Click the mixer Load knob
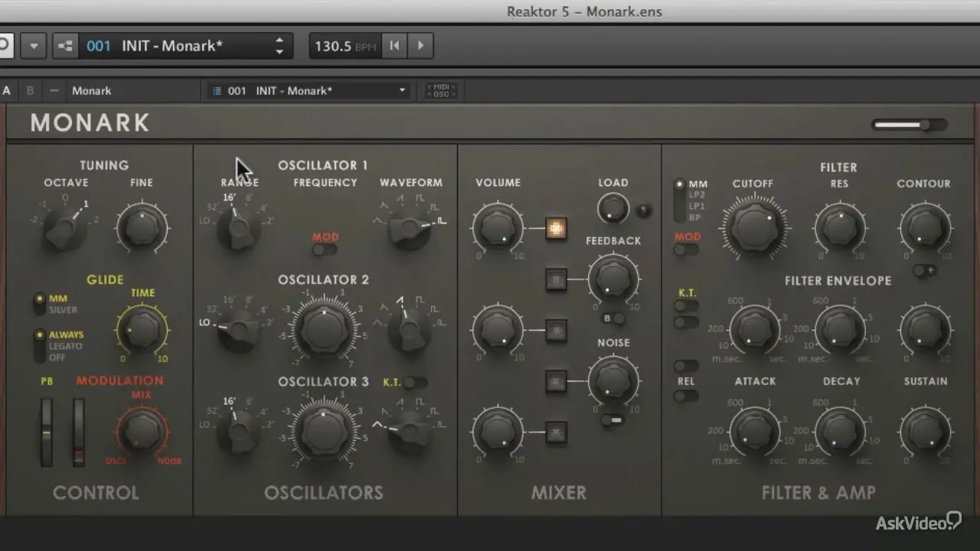This screenshot has width=980, height=551. [x=612, y=208]
